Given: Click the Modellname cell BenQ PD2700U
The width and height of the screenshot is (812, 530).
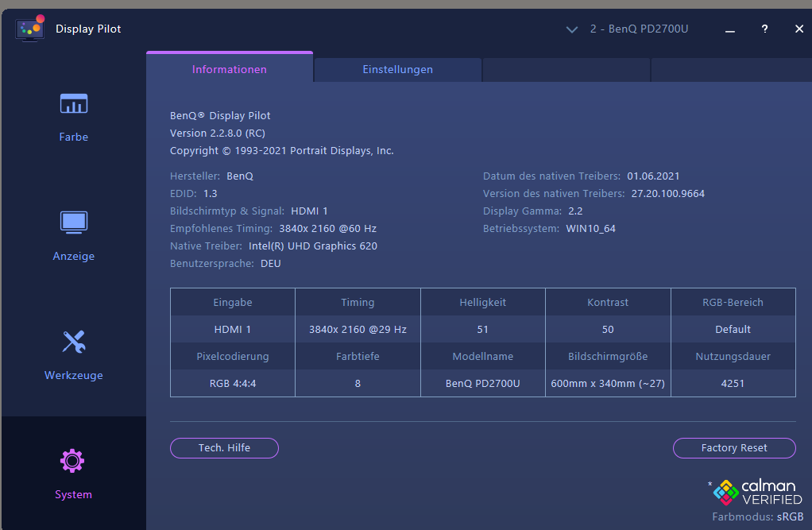Looking at the screenshot, I should point(482,384).
